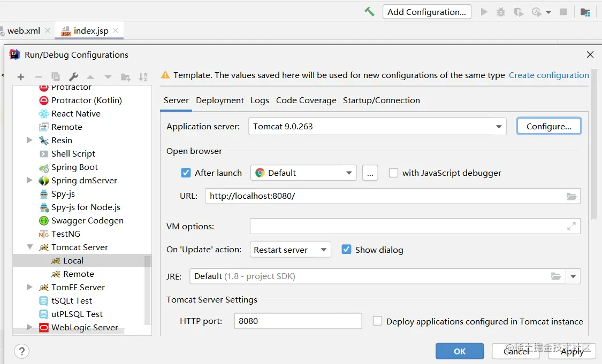Toggle the Show dialog checkbox
602x364 pixels.
[346, 250]
